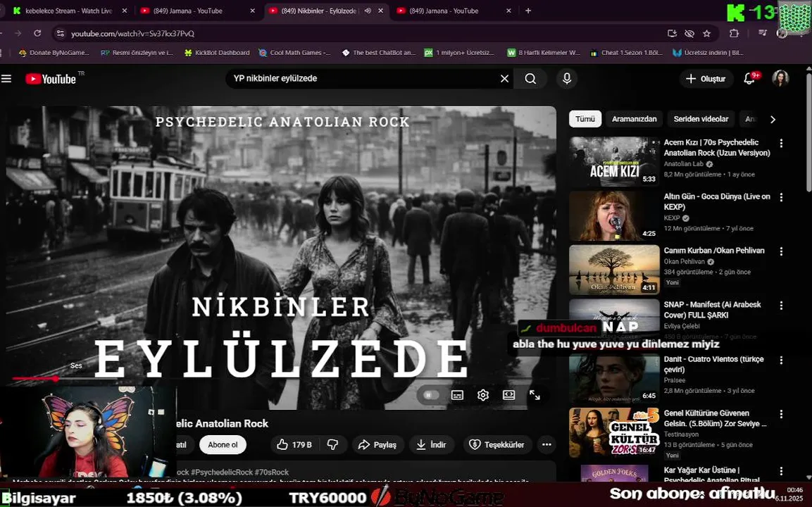Open KickBot Dashboard bookmark
Viewport: 812px width, 507px height.
pyautogui.click(x=216, y=53)
